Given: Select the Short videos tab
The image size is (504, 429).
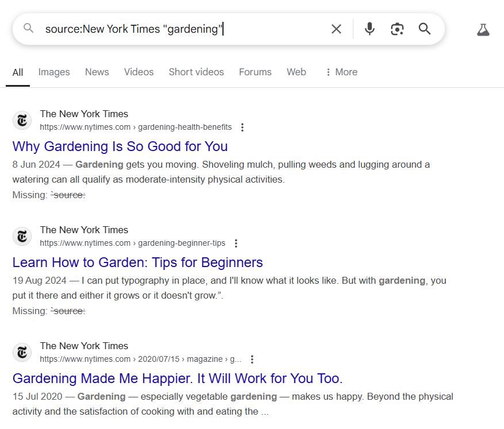Looking at the screenshot, I should point(196,72).
